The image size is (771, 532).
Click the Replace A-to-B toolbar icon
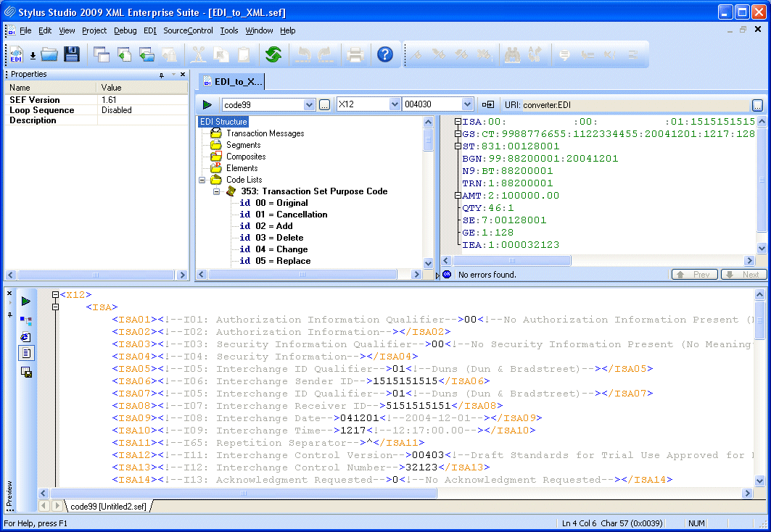coord(535,54)
